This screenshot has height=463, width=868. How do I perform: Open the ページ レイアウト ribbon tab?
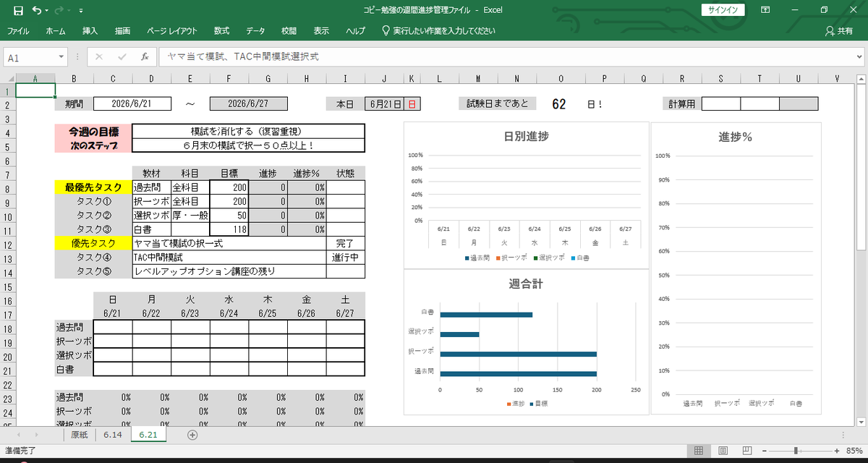pos(171,31)
